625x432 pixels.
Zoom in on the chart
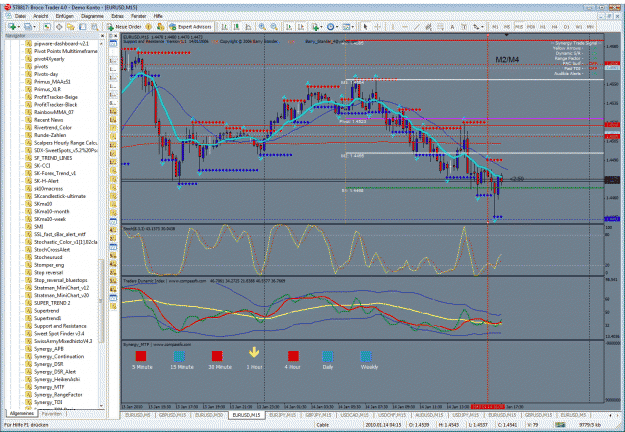click(262, 27)
